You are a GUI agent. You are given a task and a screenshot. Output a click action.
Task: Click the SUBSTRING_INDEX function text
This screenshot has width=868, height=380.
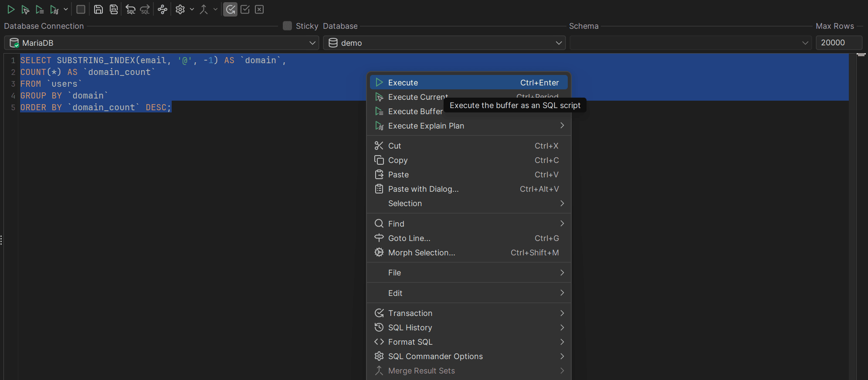tap(96, 60)
